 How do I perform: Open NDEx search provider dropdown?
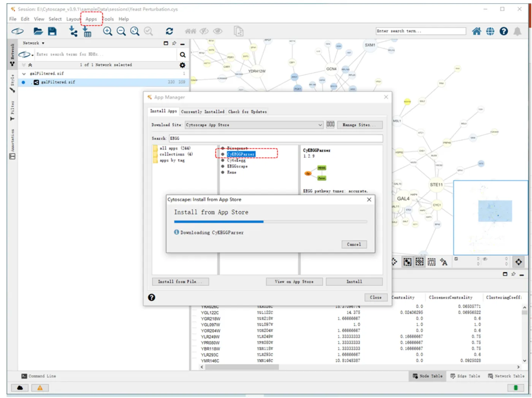tap(26, 54)
